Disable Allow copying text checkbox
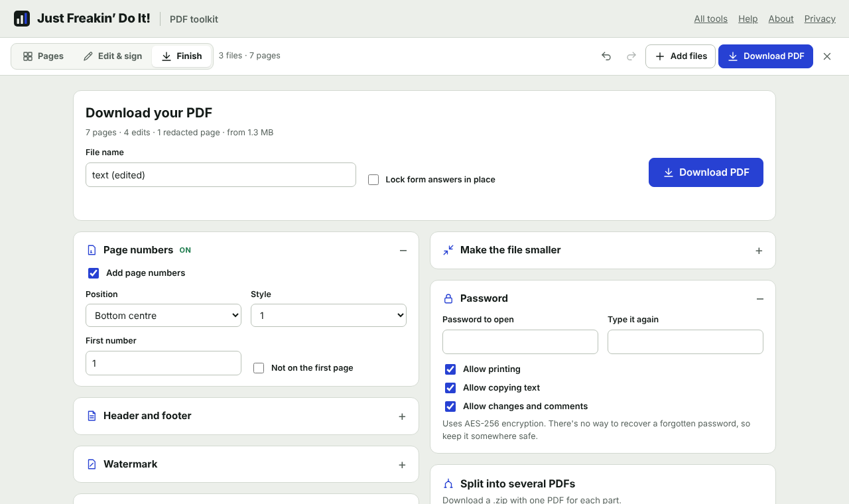This screenshot has width=849, height=504. click(x=450, y=388)
